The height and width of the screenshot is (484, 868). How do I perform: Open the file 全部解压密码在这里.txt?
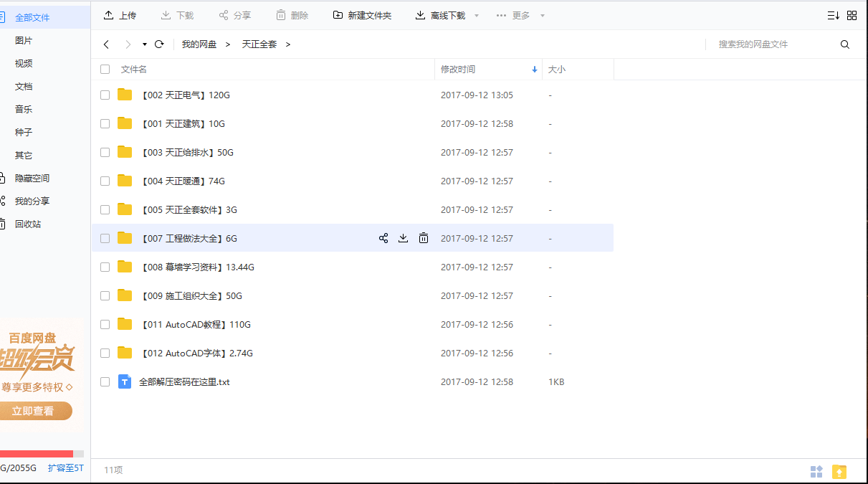coord(184,382)
